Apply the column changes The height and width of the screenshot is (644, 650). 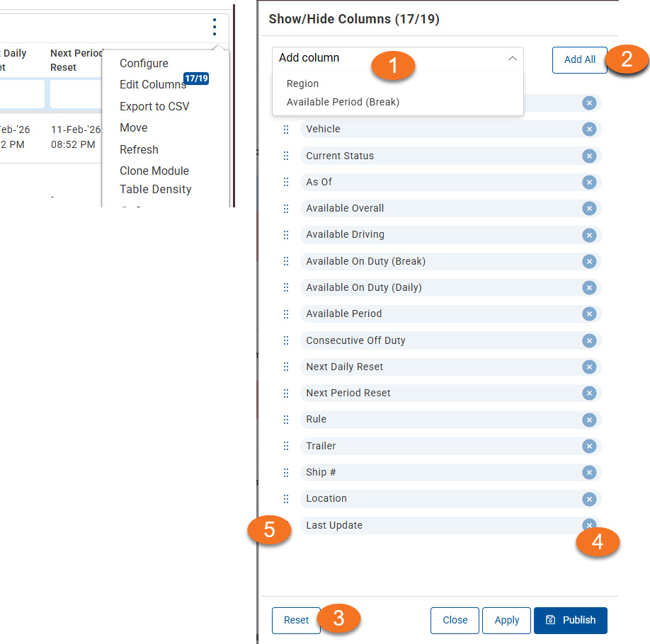point(506,621)
